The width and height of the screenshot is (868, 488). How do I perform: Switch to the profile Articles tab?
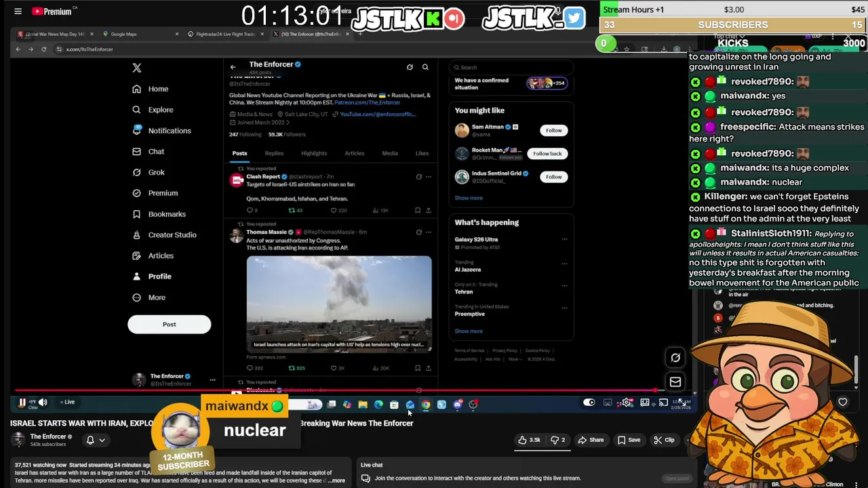point(354,153)
